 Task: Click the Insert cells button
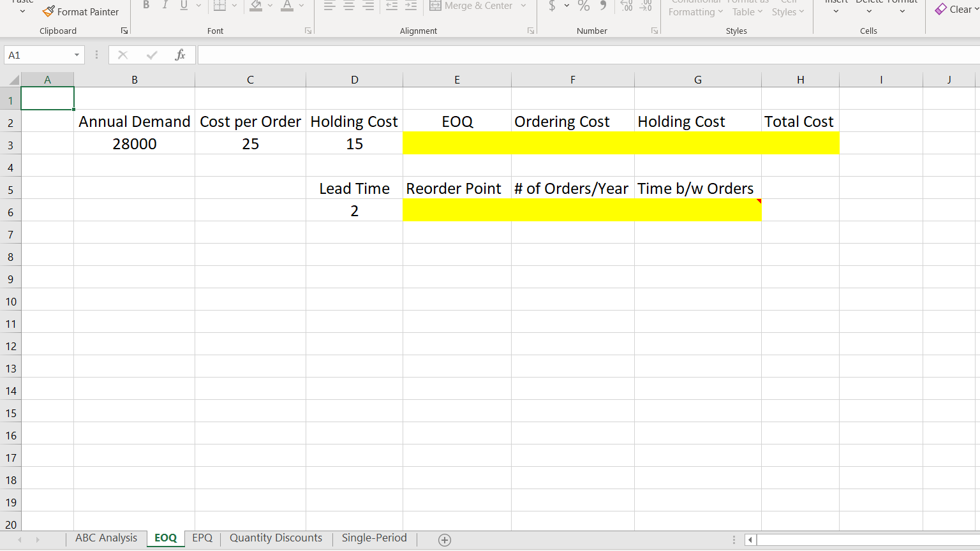pyautogui.click(x=836, y=6)
